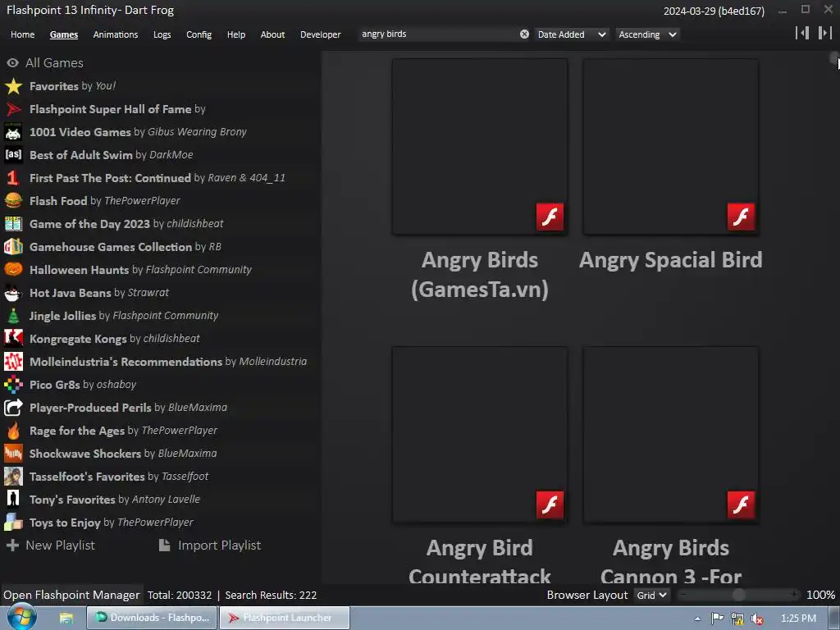Image resolution: width=840 pixels, height=630 pixels.
Task: Click the Favorites star icon
Action: point(13,86)
